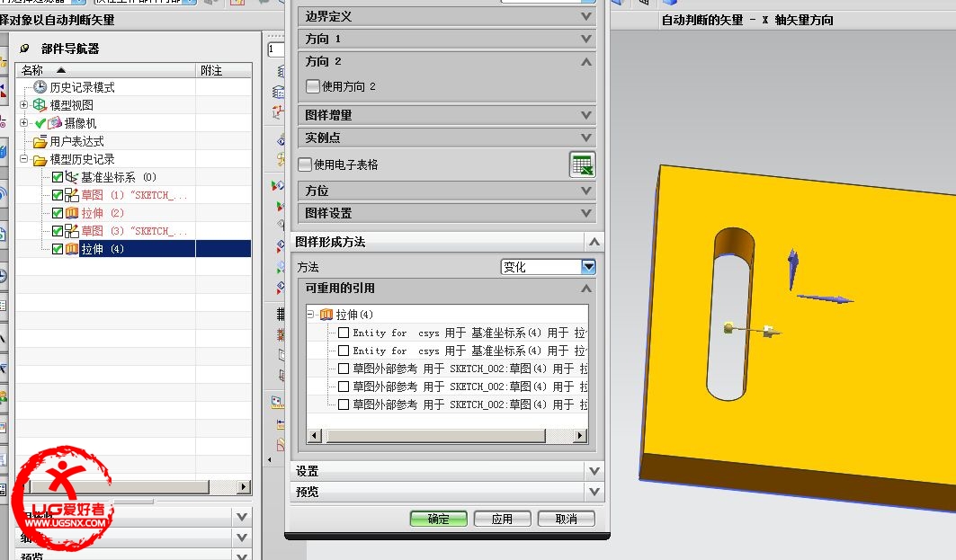Click the 名称 column header
The image size is (956, 560).
tap(105, 70)
